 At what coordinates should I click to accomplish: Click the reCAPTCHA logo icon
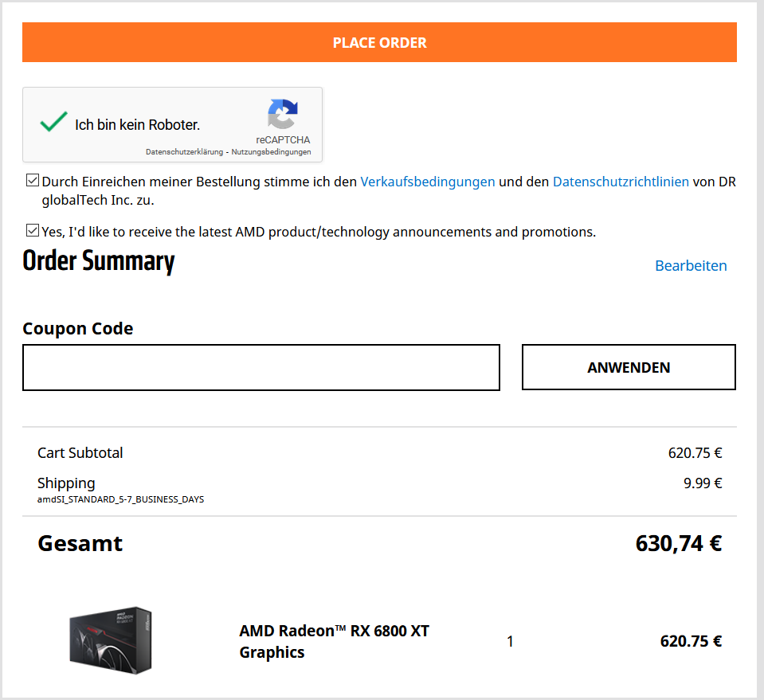click(282, 114)
